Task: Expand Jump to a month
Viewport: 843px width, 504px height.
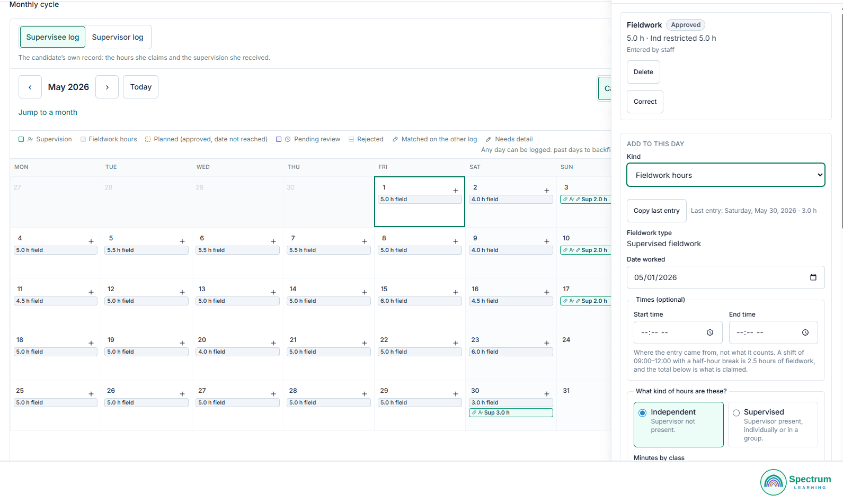Action: (x=48, y=112)
